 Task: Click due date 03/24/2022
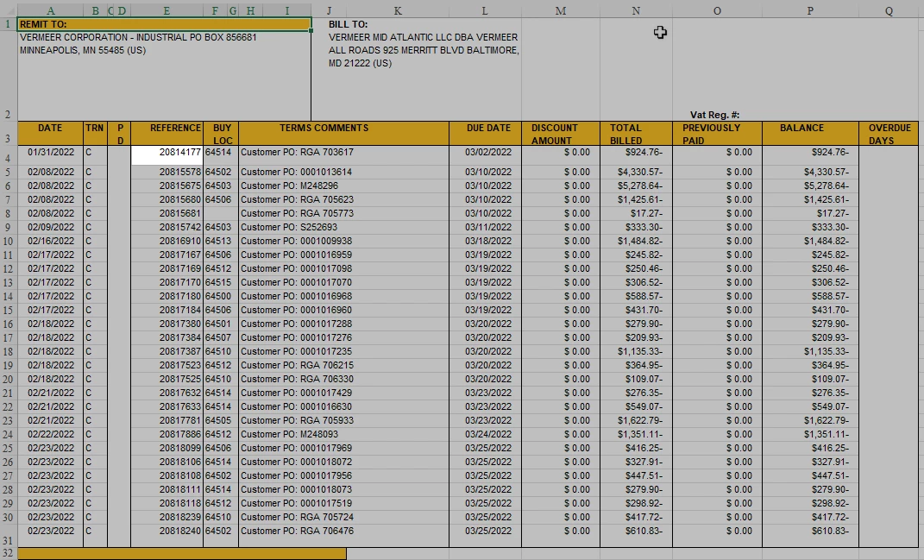[485, 434]
